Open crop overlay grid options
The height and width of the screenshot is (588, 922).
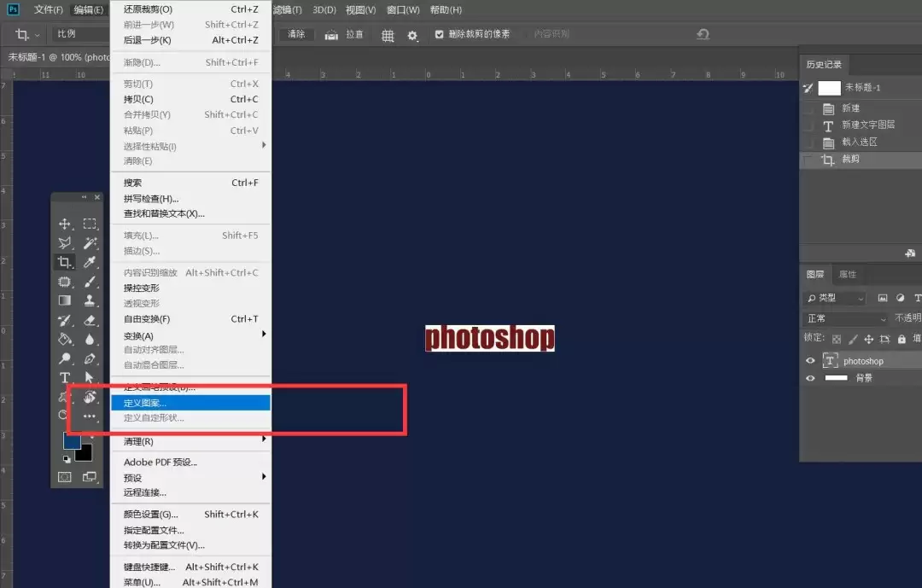pos(388,35)
